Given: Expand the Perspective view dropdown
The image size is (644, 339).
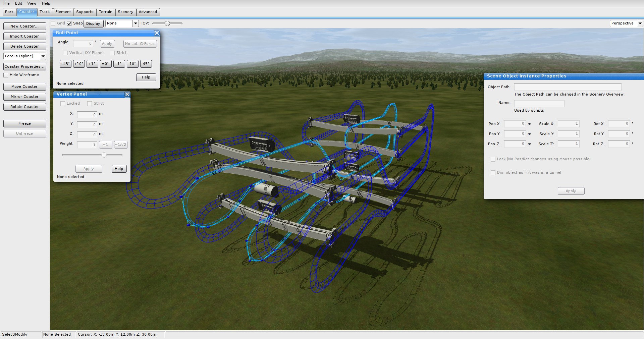Looking at the screenshot, I should (640, 23).
